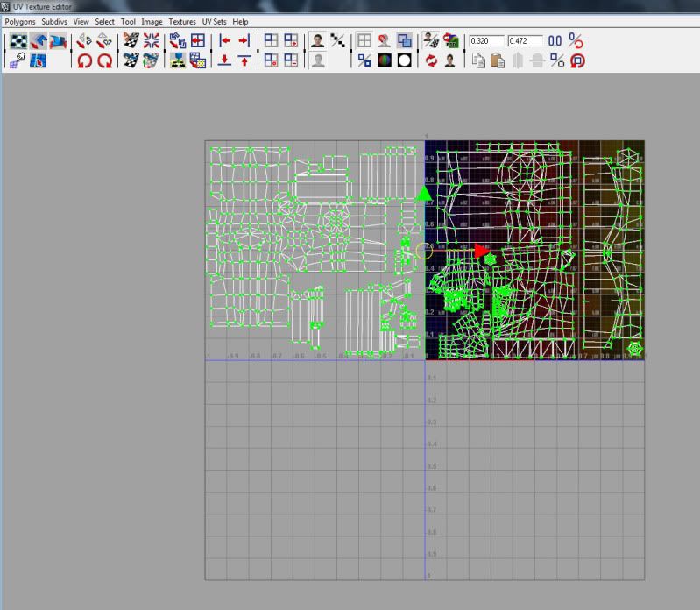Image resolution: width=700 pixels, height=610 pixels.
Task: Rotate selected UVs clockwise
Action: pyautogui.click(x=104, y=60)
